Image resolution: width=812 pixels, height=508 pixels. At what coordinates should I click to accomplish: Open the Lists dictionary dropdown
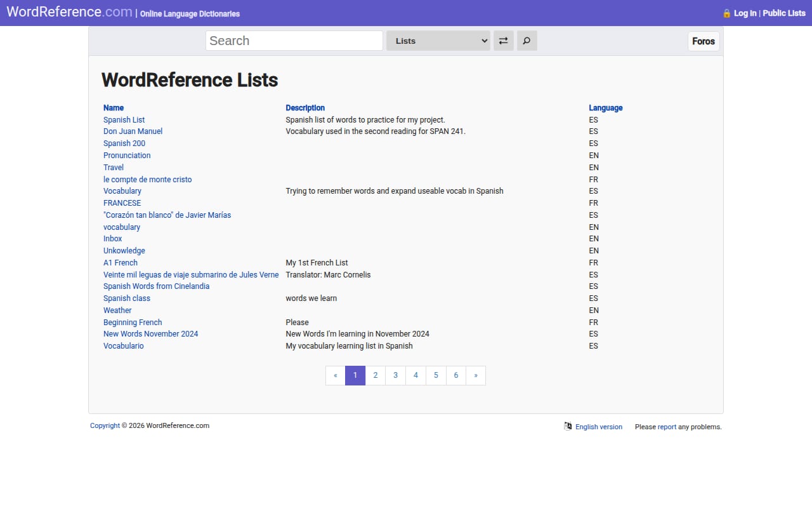click(438, 41)
